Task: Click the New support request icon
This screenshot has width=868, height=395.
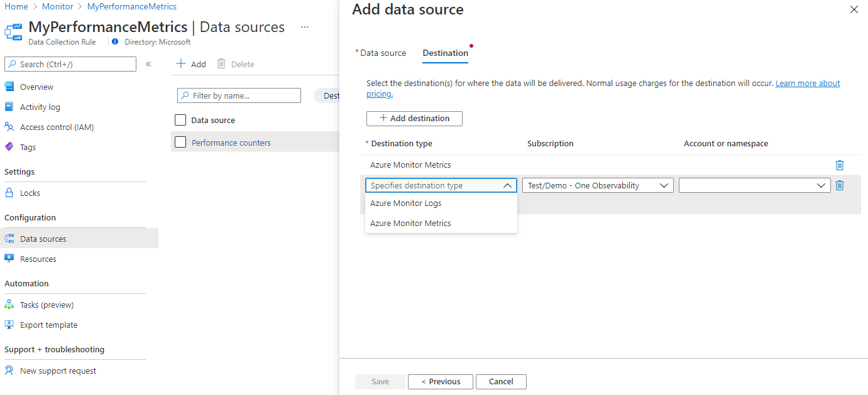Action: click(x=9, y=371)
